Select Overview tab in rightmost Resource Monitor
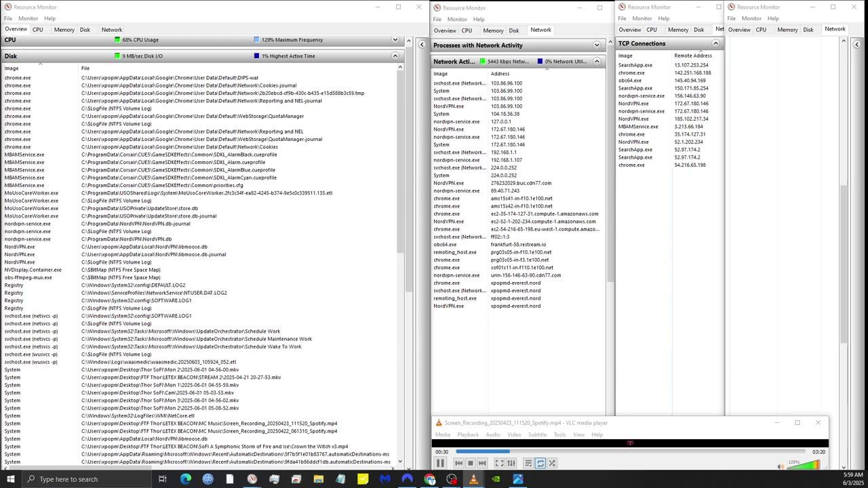 739,30
